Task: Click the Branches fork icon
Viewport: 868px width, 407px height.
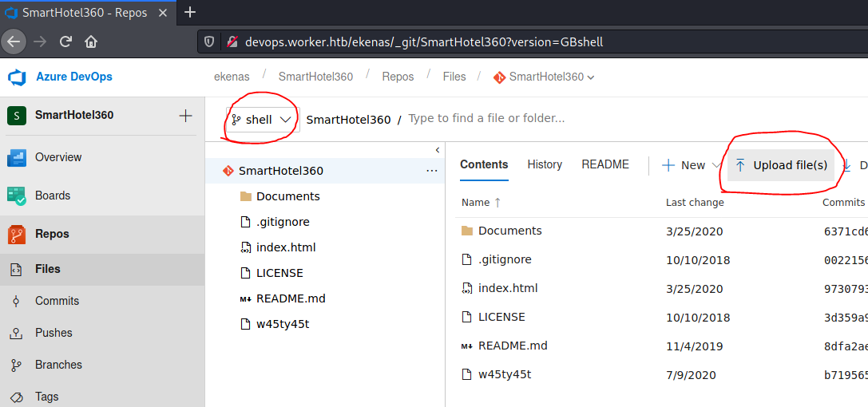Action: click(x=16, y=366)
